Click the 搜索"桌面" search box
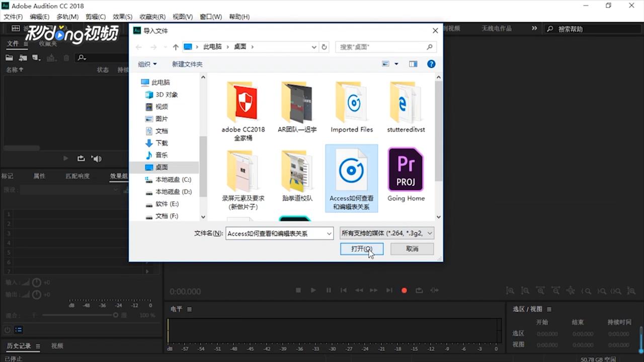The width and height of the screenshot is (644, 362). coord(385,47)
